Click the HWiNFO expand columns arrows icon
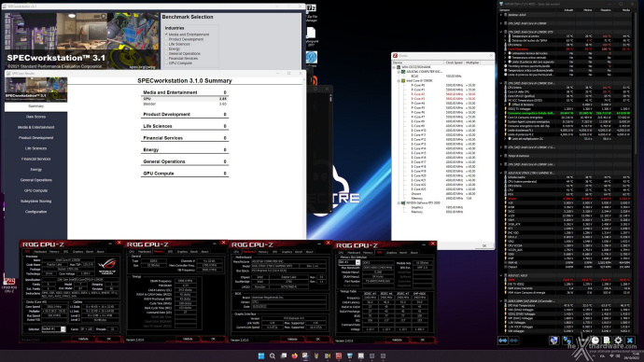The height and width of the screenshot is (362, 644). 503,341
